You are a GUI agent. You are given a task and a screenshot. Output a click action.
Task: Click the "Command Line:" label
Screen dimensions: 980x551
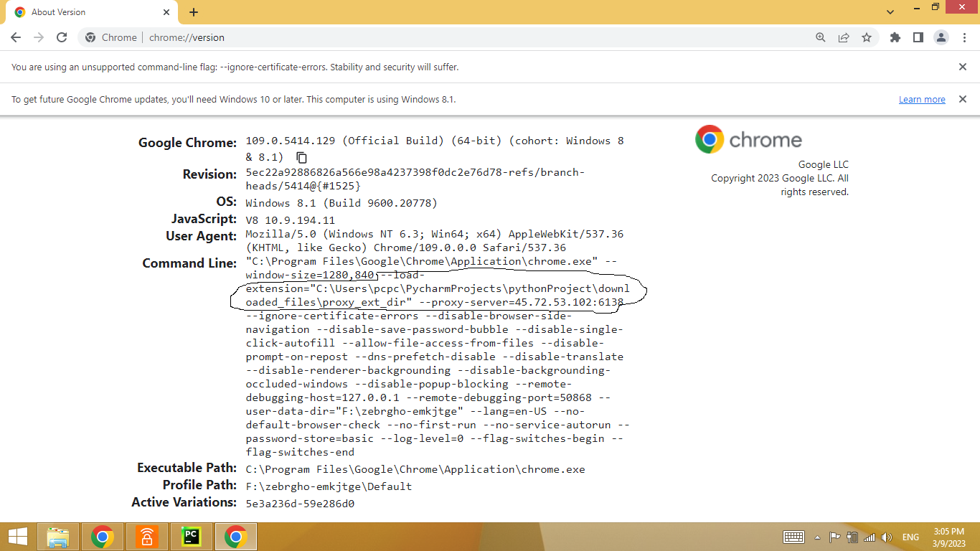(189, 263)
